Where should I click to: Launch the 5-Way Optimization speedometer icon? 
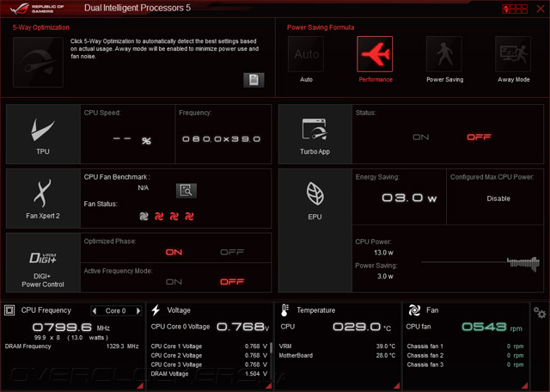[38, 62]
